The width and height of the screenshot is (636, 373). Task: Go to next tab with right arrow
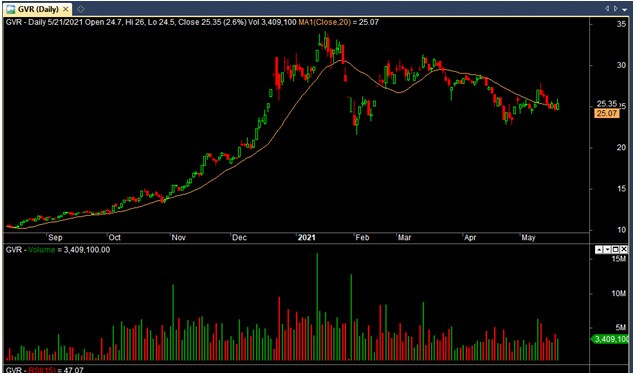616,8
